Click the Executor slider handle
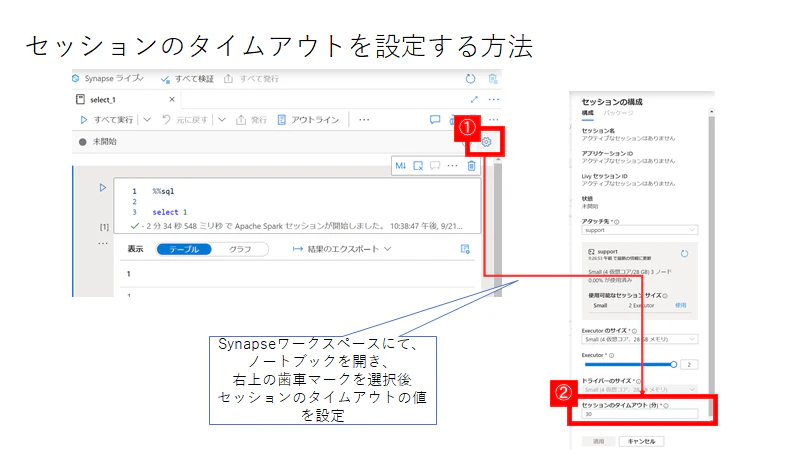 (673, 364)
